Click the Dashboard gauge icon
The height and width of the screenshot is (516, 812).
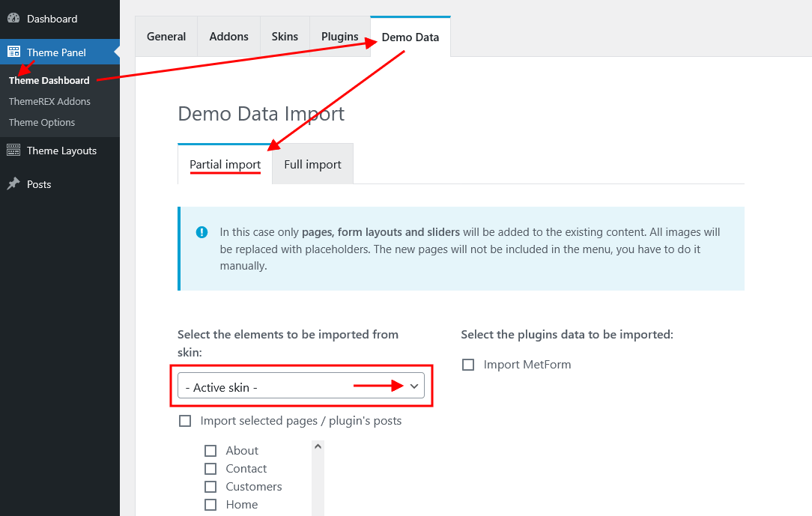(13, 19)
